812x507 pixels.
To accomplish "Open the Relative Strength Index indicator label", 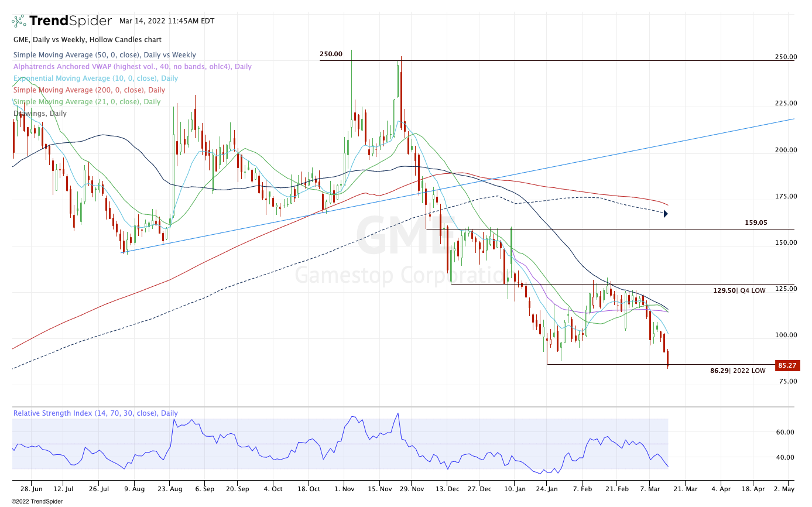I will click(95, 413).
